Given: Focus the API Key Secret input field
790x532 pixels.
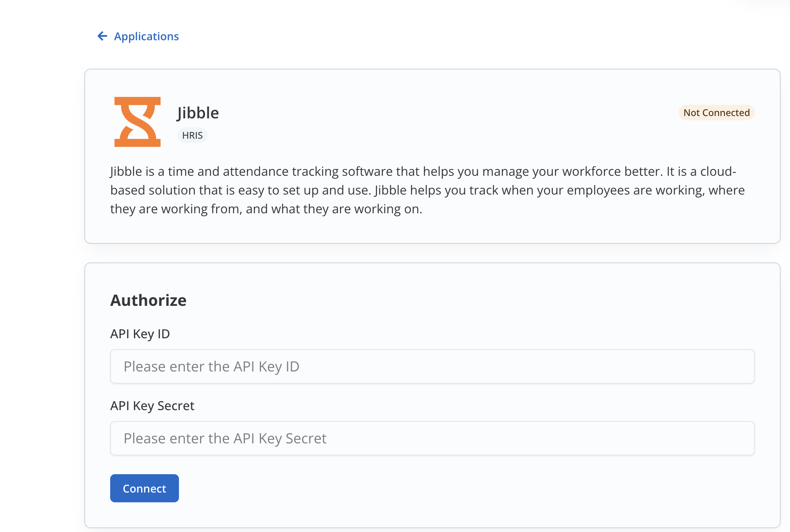Looking at the screenshot, I should click(x=432, y=438).
